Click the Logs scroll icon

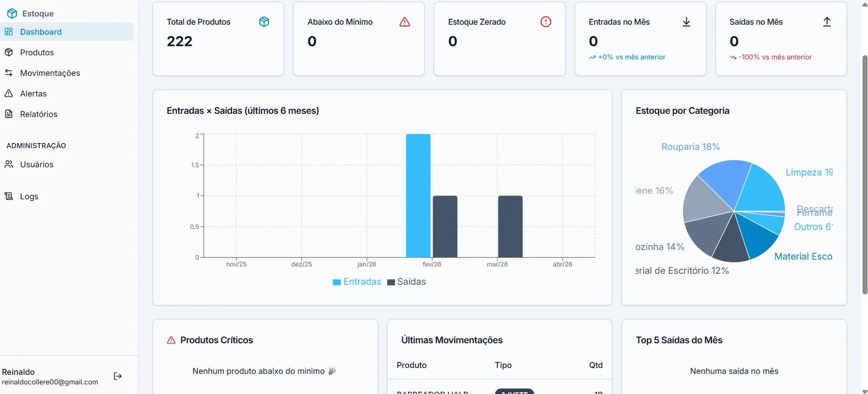tap(9, 196)
